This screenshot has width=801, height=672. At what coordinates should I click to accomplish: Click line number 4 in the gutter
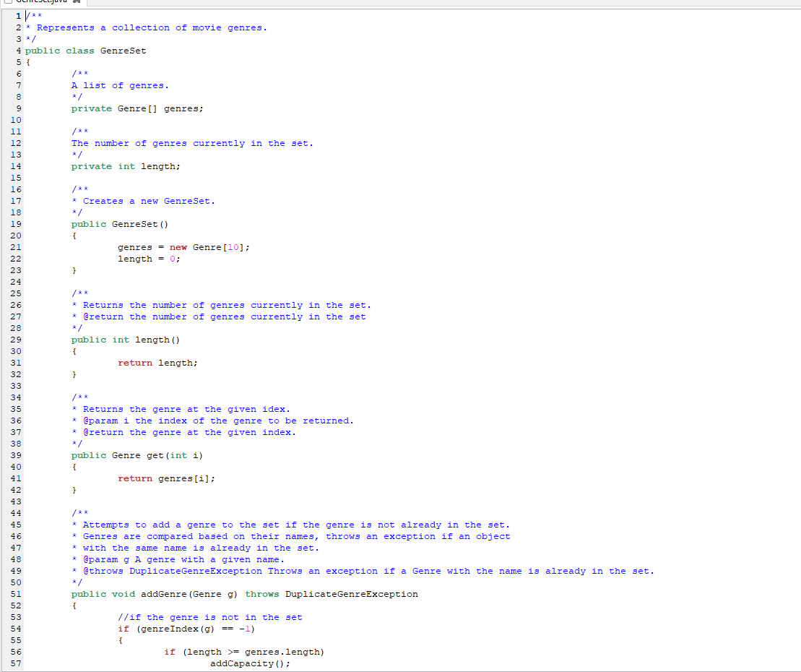click(19, 51)
